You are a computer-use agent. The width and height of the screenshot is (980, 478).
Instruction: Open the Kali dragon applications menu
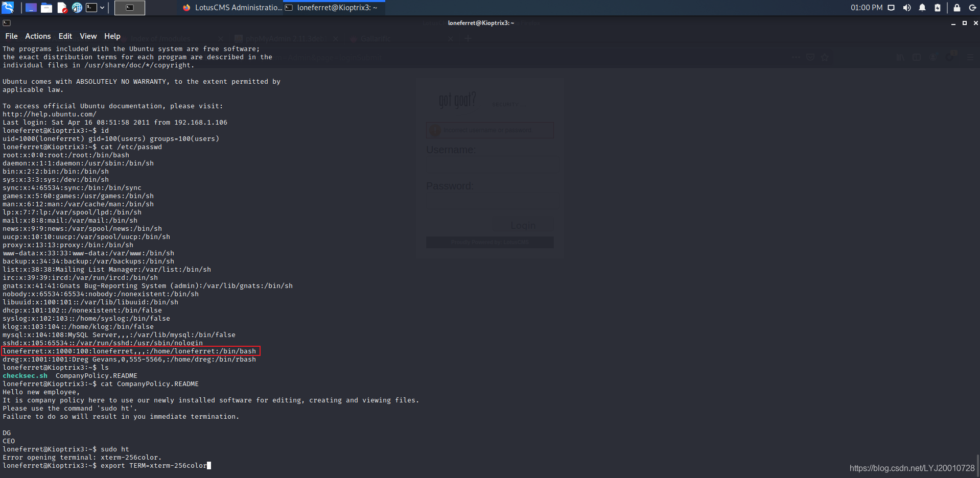point(8,7)
